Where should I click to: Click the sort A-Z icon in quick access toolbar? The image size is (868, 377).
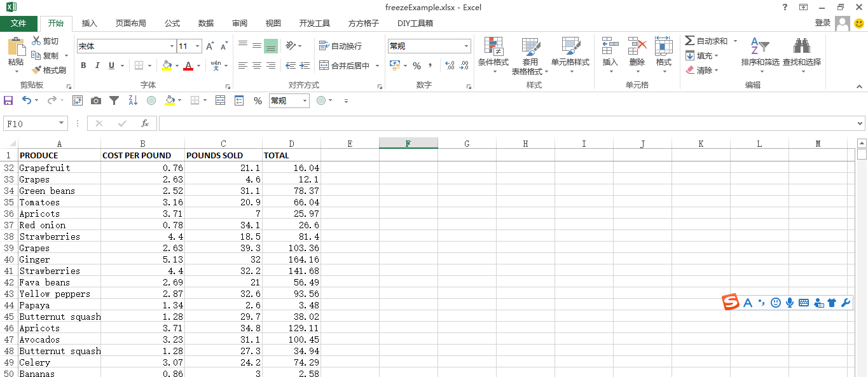[133, 100]
